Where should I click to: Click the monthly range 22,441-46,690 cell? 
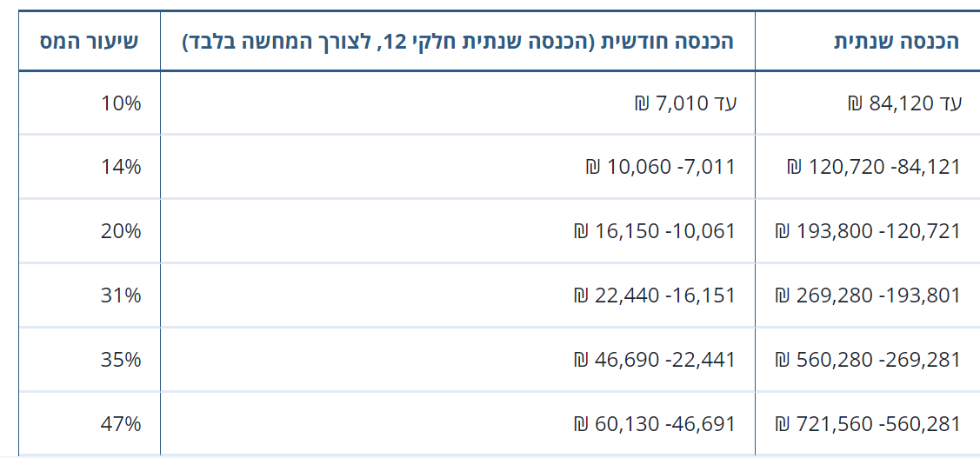click(x=655, y=359)
